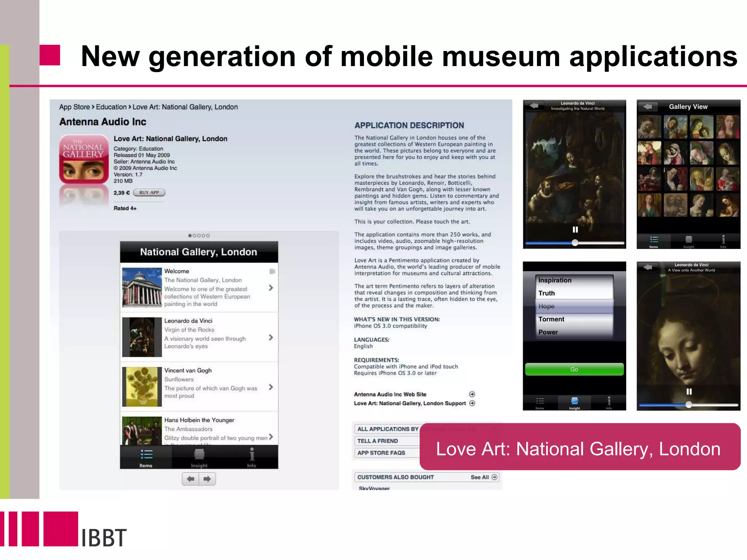Image resolution: width=747 pixels, height=560 pixels.
Task: Click the Love Art breadcrumb text
Action: (185, 107)
